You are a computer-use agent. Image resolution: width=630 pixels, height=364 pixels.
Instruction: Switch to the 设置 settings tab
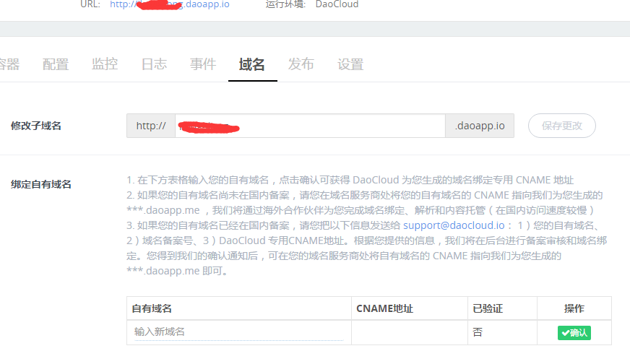pos(350,64)
